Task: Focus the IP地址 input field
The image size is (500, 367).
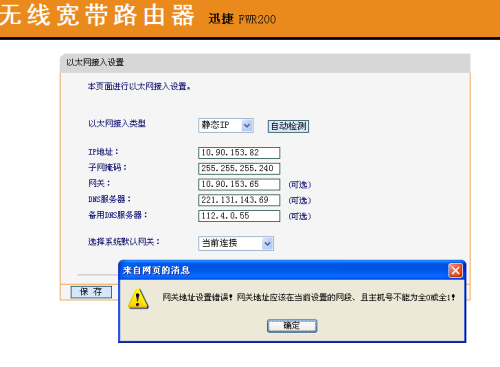Action: tap(239, 153)
